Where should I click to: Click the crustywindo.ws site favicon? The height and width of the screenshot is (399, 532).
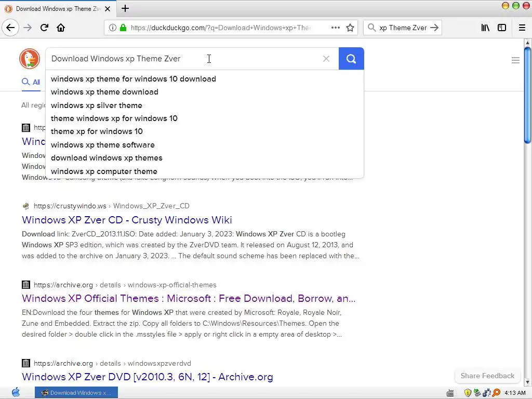[x=26, y=206]
